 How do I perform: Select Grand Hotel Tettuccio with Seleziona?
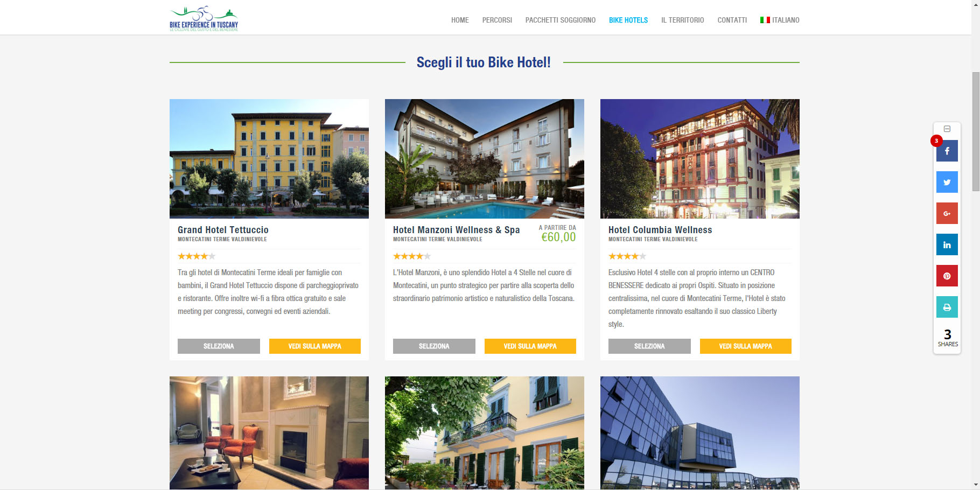(219, 346)
